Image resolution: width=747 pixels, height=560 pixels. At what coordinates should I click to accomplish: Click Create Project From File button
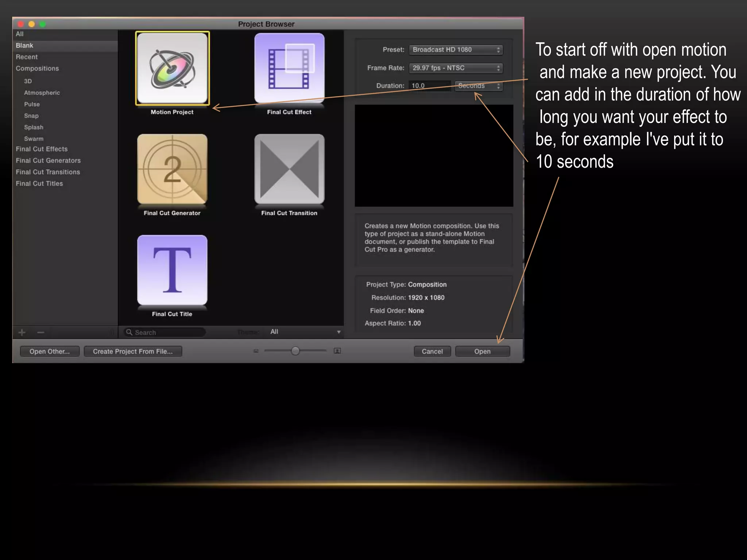(x=133, y=351)
